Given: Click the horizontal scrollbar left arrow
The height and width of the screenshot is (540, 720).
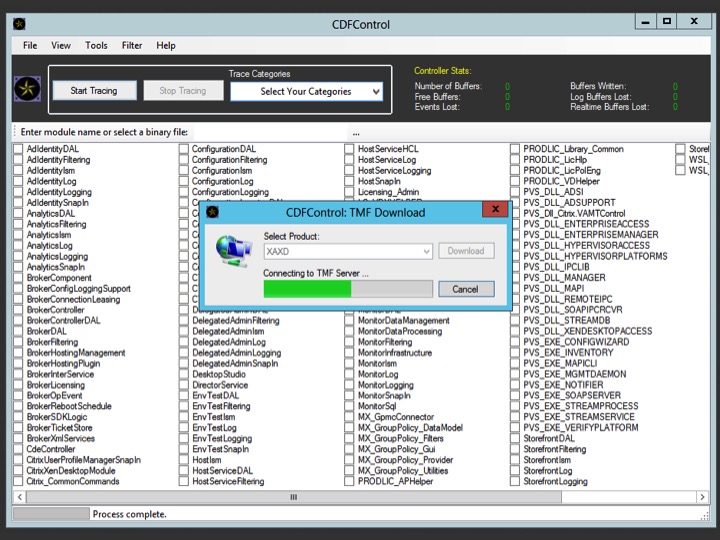Looking at the screenshot, I should tap(20, 497).
